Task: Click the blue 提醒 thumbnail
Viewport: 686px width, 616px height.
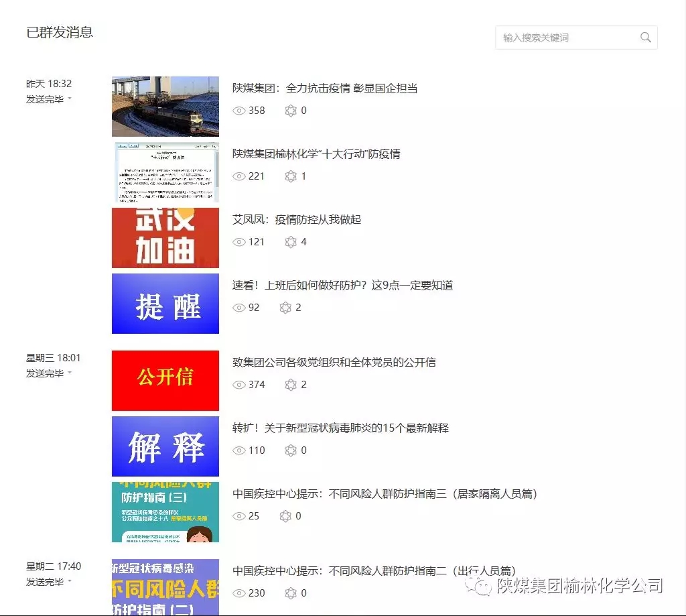Action: (165, 304)
